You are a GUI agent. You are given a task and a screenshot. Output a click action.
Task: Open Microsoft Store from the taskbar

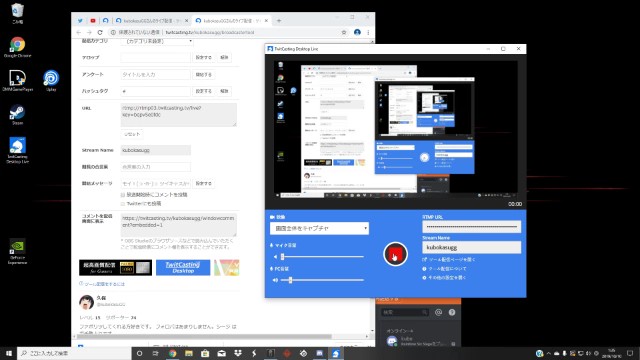[205, 353]
